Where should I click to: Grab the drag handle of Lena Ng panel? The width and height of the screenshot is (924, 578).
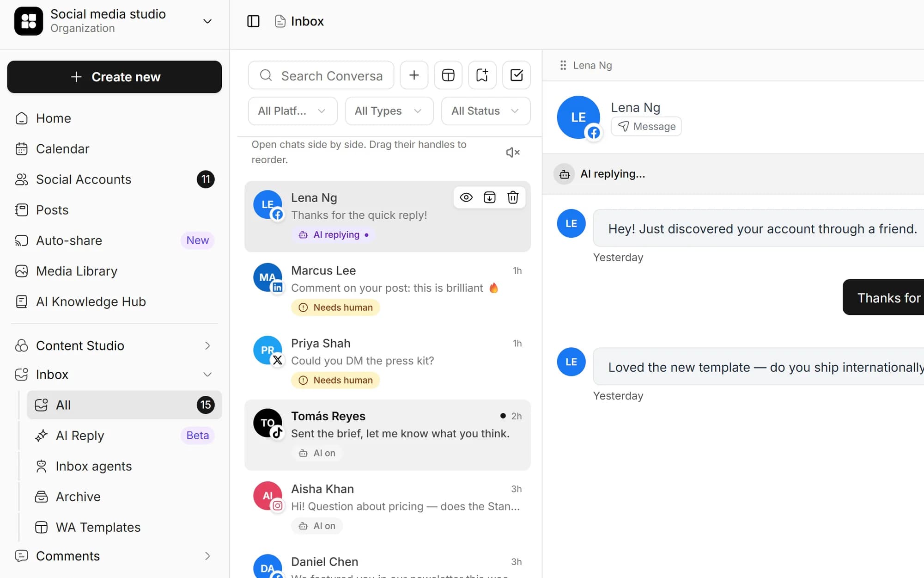coord(563,66)
